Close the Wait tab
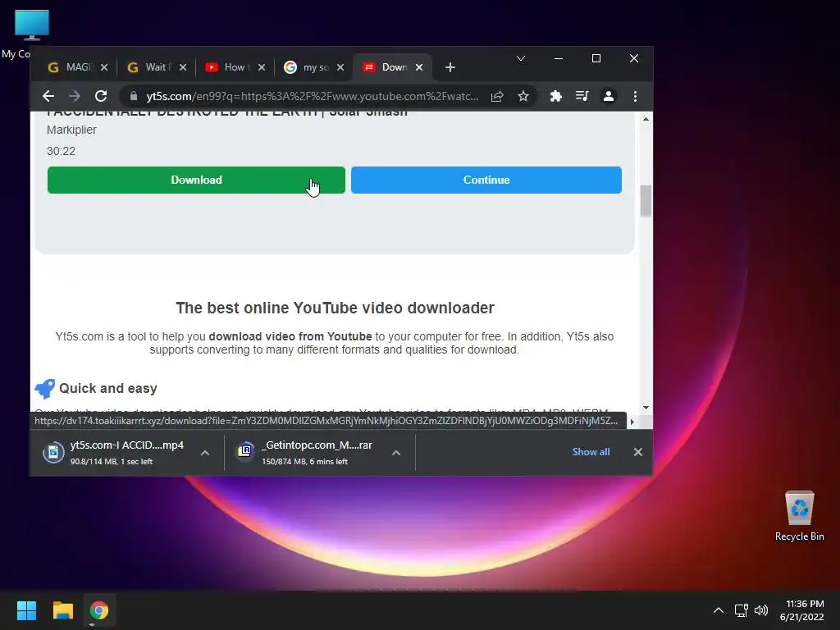The image size is (840, 630). (183, 67)
